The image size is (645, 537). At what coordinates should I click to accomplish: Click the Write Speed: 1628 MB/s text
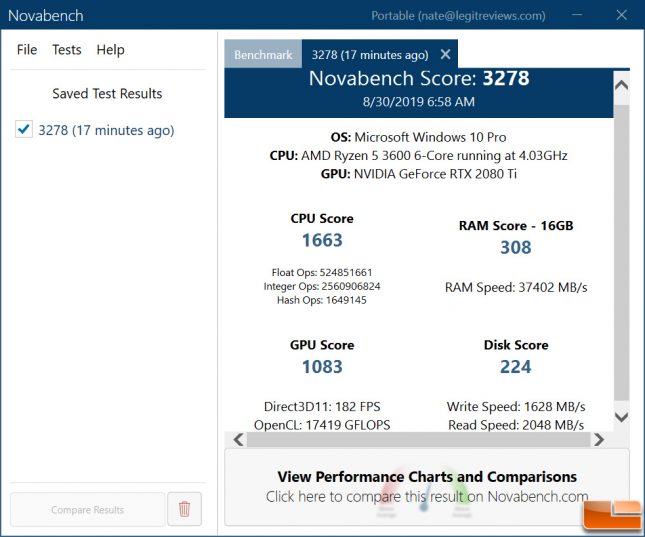tap(516, 407)
